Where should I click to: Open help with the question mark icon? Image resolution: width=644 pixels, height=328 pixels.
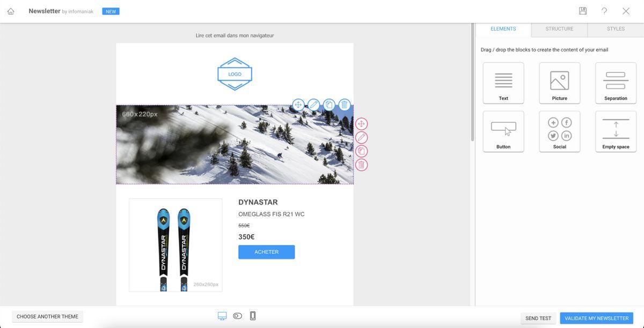(x=604, y=11)
